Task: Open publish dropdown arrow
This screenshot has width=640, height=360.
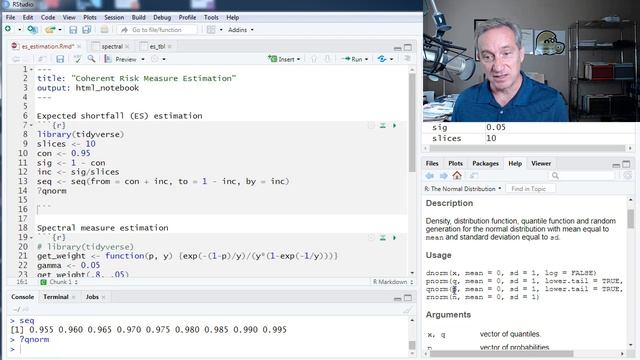Action: click(x=392, y=59)
